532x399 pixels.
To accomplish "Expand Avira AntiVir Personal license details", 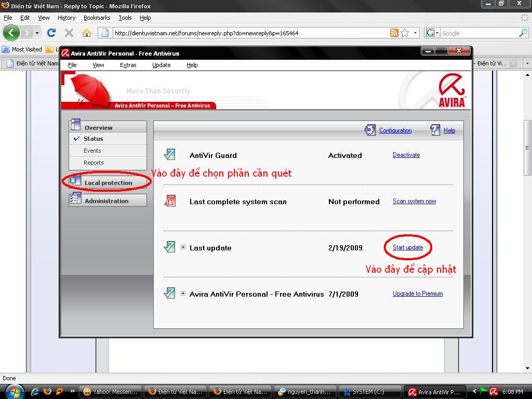I will (183, 294).
